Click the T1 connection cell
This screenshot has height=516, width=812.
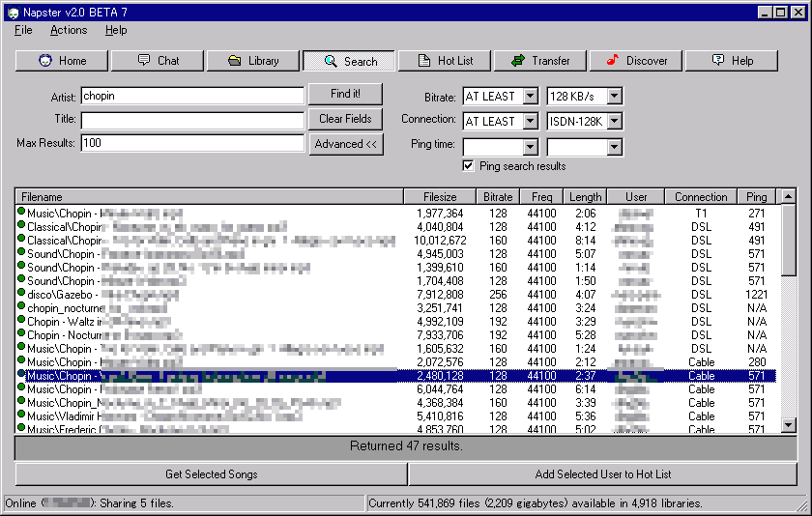point(701,214)
